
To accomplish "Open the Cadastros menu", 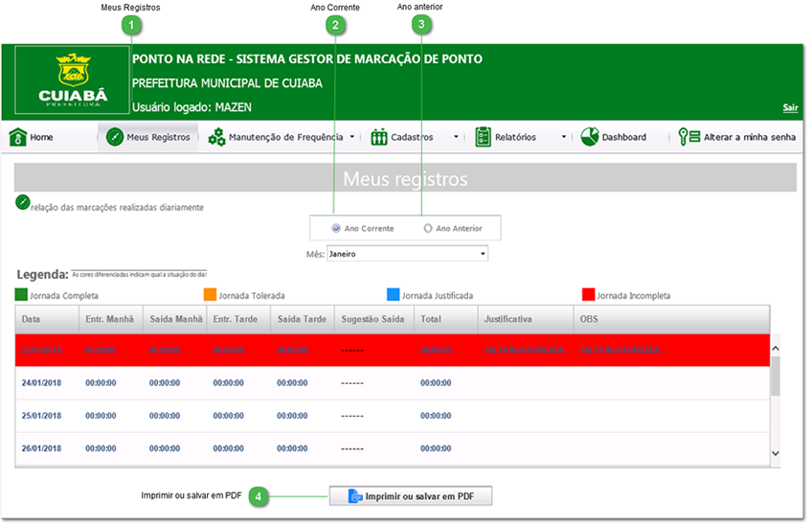I will (x=415, y=137).
